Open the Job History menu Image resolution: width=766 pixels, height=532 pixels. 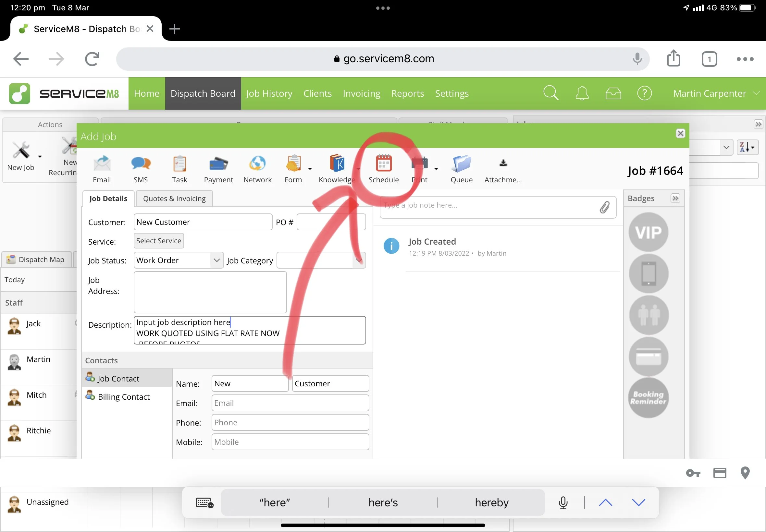click(x=269, y=94)
